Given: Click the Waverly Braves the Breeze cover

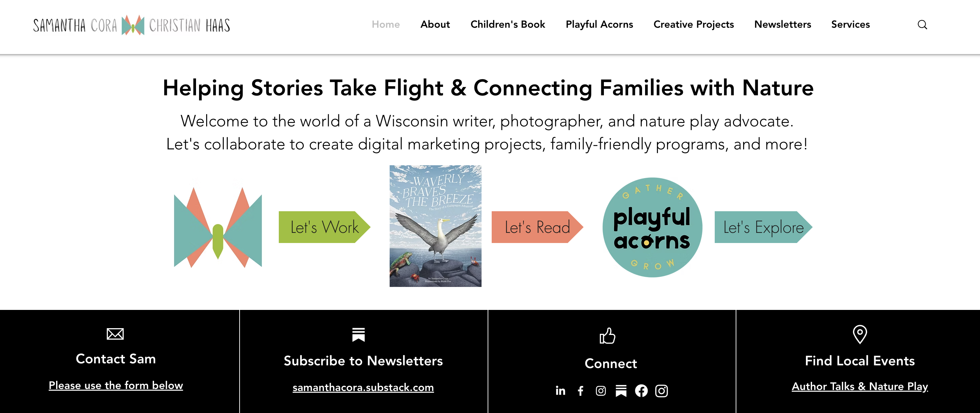Looking at the screenshot, I should 435,226.
